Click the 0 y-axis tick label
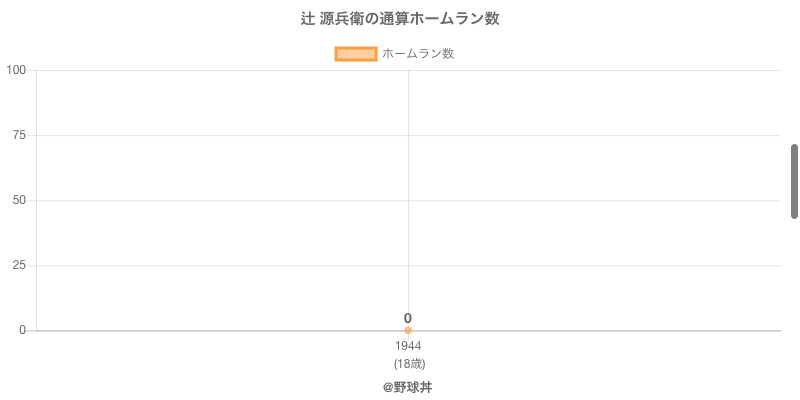Viewport: 800px width, 400px height. coord(23,330)
